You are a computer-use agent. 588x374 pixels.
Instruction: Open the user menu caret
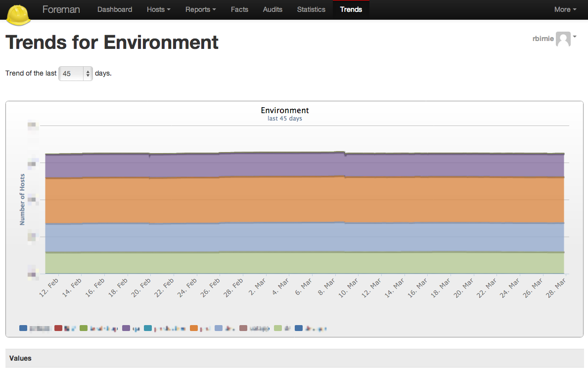[x=575, y=37]
